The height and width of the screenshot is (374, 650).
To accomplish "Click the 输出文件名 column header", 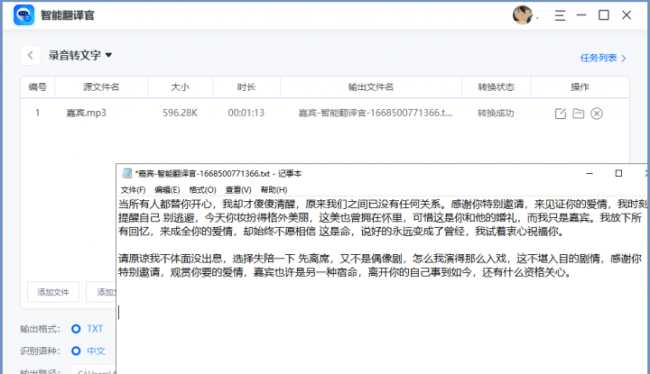I will click(x=371, y=87).
